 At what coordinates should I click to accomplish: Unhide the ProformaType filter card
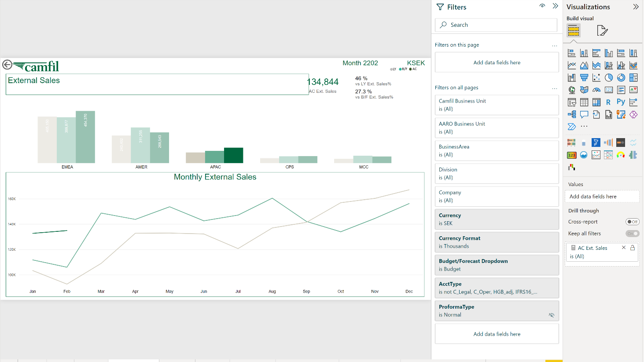[552, 315]
